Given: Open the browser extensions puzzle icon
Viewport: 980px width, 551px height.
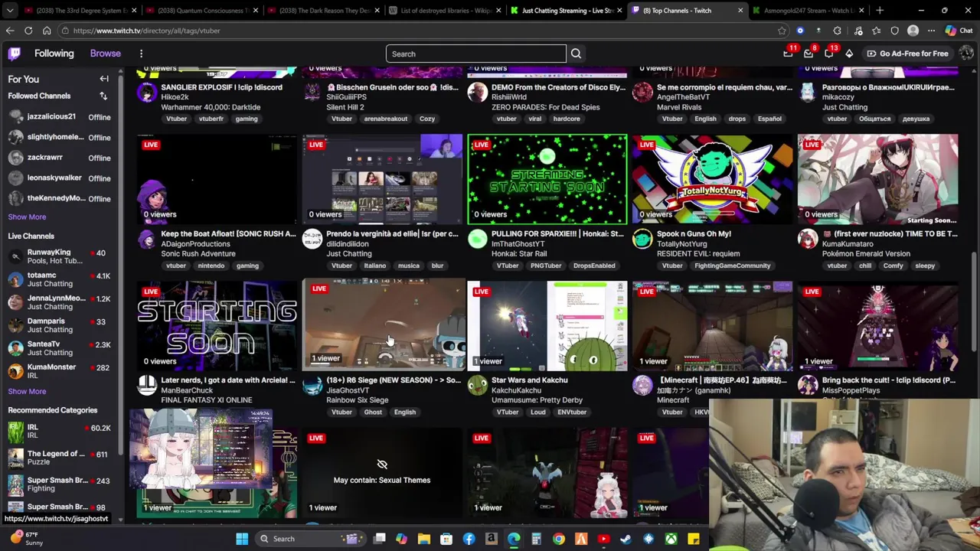Looking at the screenshot, I should coord(837,31).
